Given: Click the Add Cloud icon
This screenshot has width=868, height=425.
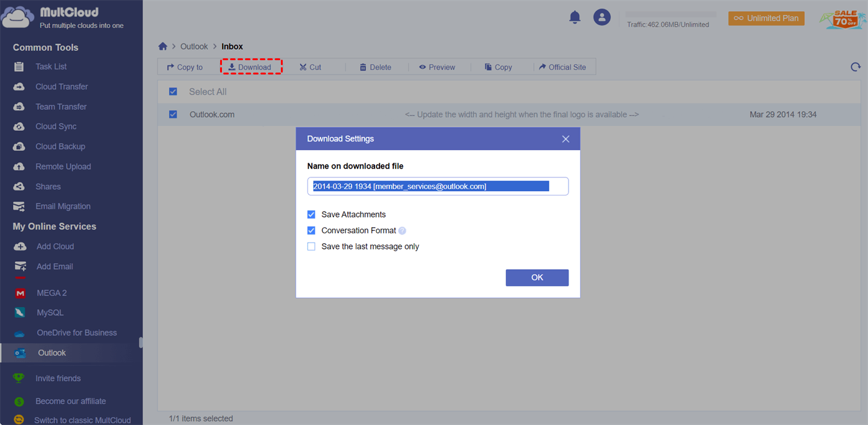Looking at the screenshot, I should 20,246.
